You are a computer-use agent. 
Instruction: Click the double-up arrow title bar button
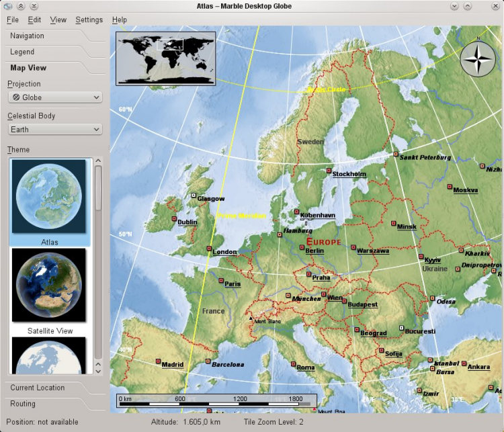tap(21, 6)
